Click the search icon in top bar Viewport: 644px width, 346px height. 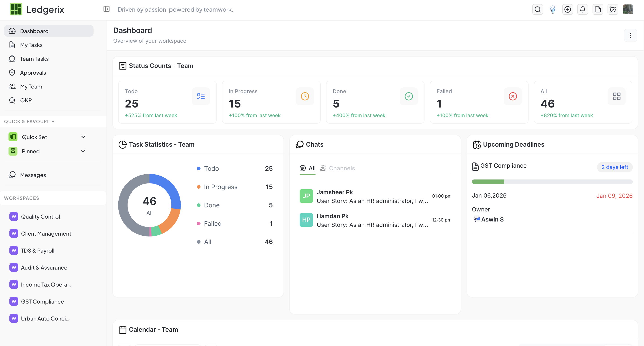[537, 9]
